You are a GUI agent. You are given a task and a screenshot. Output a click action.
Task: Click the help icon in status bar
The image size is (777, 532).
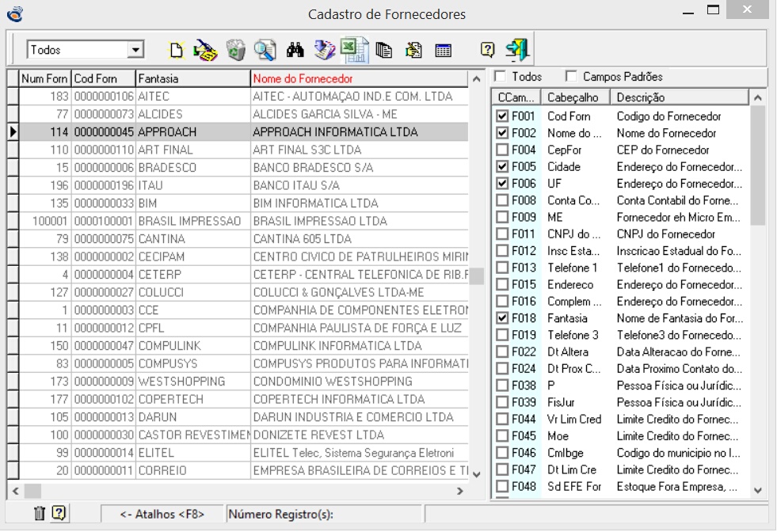(x=59, y=513)
